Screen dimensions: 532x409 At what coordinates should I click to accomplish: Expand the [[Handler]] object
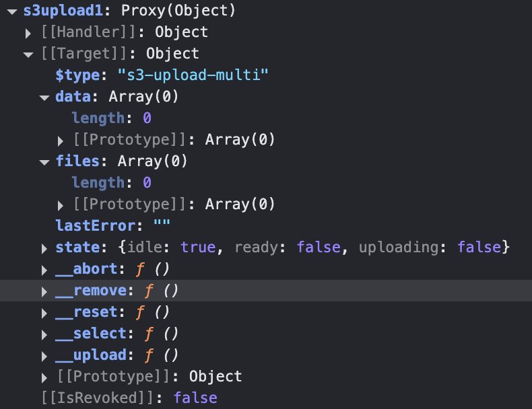28,33
